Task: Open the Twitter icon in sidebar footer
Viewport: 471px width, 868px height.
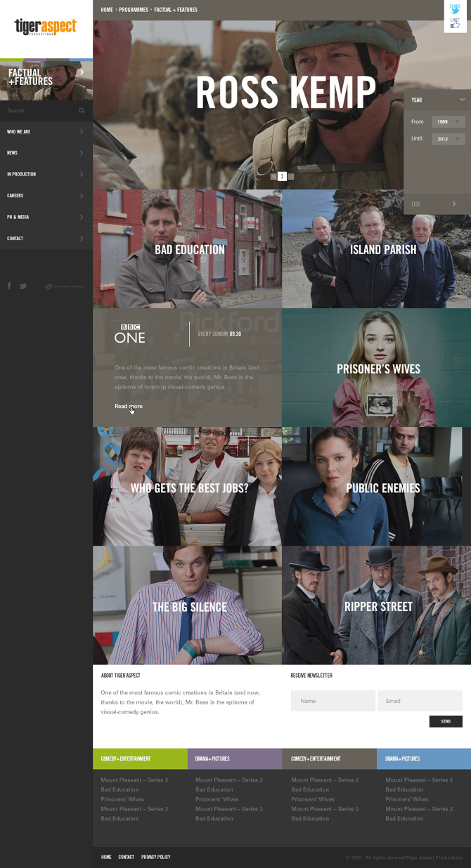Action: pyautogui.click(x=23, y=286)
